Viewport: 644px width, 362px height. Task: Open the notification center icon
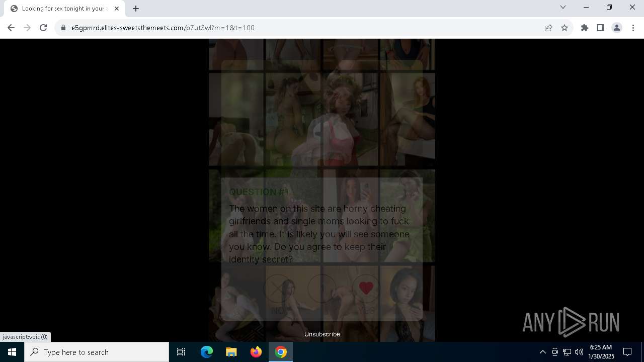pyautogui.click(x=627, y=352)
